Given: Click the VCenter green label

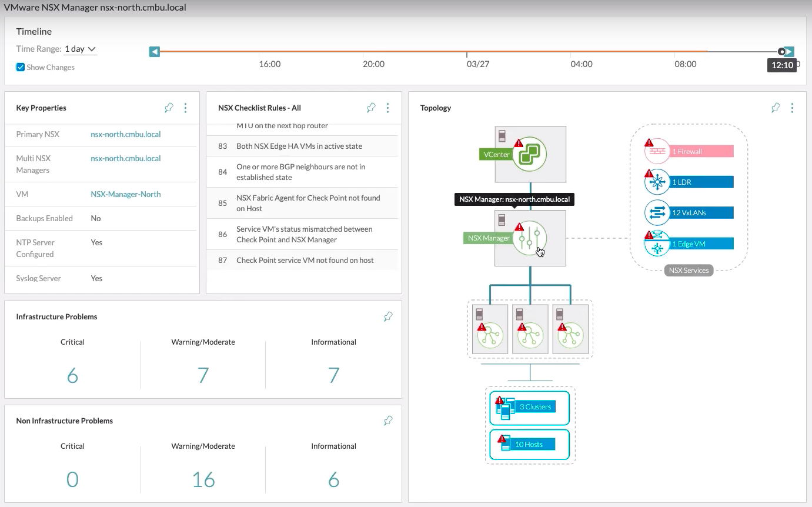Looking at the screenshot, I should (x=496, y=155).
